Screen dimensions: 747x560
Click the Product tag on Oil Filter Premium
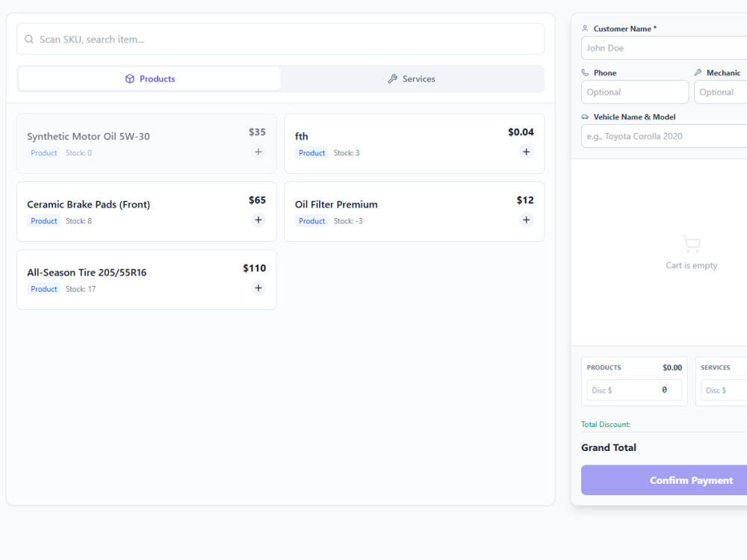[x=311, y=221]
